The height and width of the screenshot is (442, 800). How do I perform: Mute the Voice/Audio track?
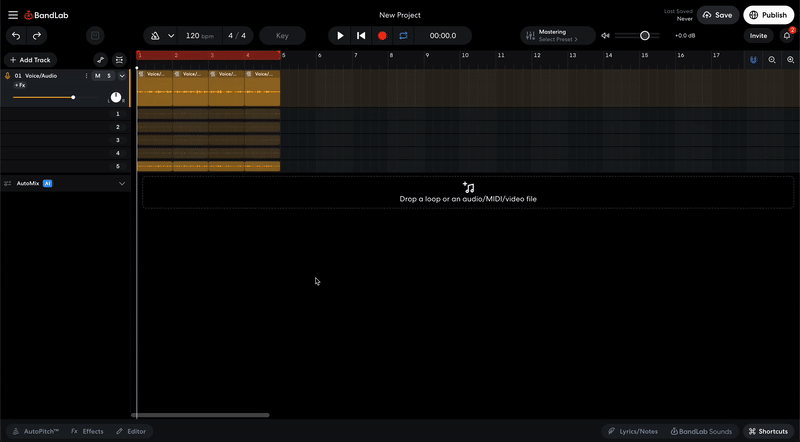tap(97, 76)
